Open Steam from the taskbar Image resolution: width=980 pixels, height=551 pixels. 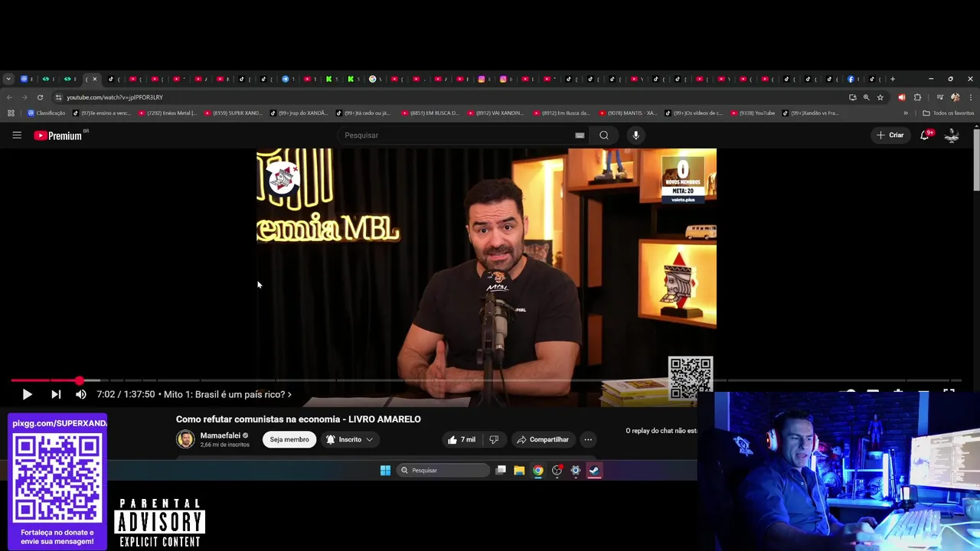pos(594,471)
